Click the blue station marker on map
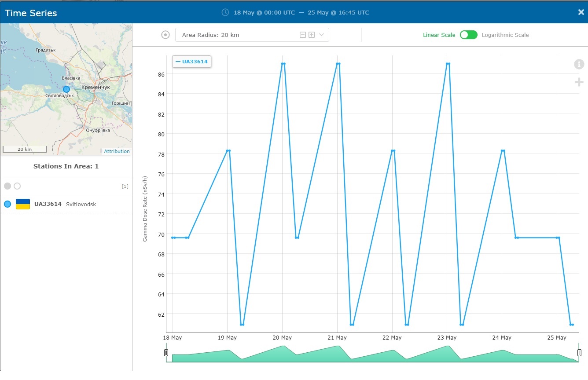588x380 pixels. 66,89
